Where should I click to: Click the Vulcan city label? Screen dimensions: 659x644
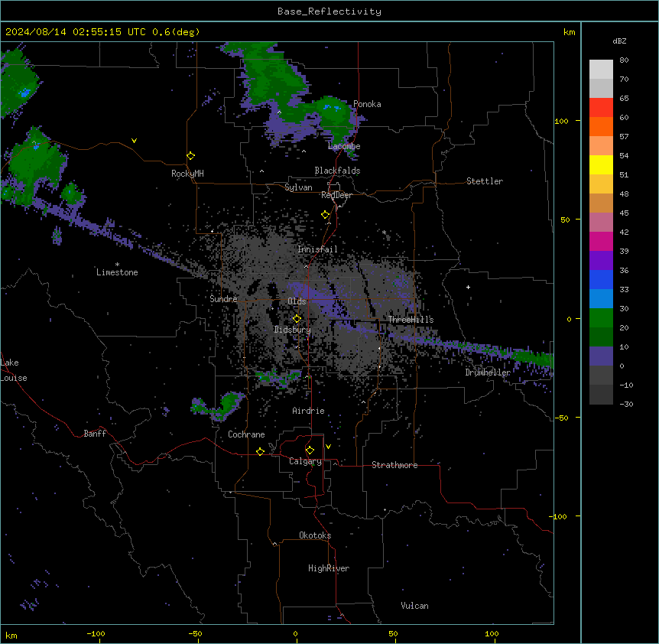(414, 606)
